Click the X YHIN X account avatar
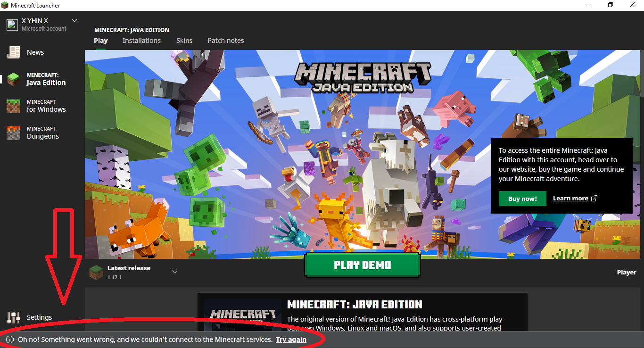 coord(12,25)
